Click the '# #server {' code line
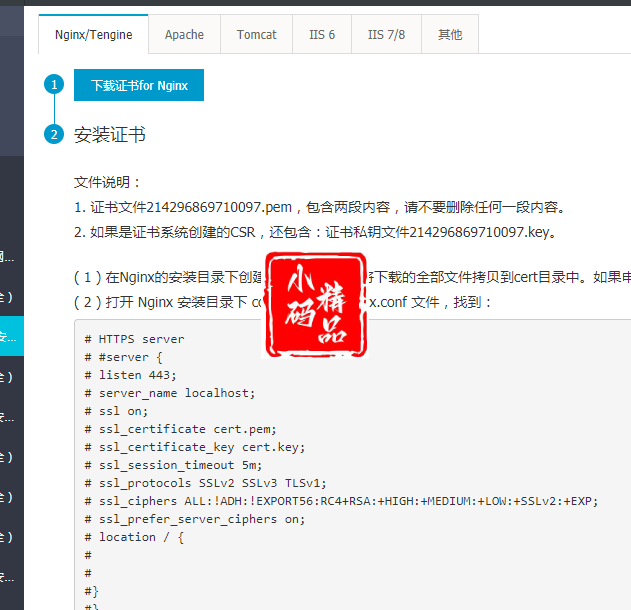This screenshot has width=631, height=610. click(123, 357)
